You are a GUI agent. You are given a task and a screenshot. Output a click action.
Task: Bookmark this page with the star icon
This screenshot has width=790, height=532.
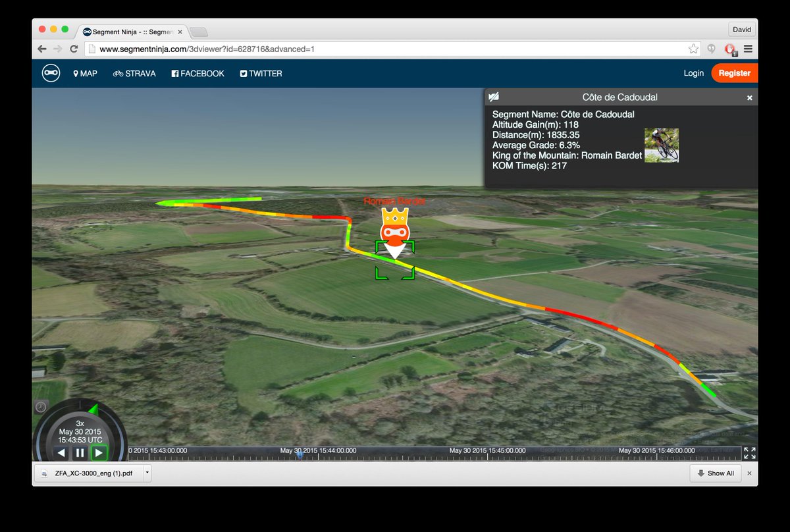pyautogui.click(x=693, y=49)
